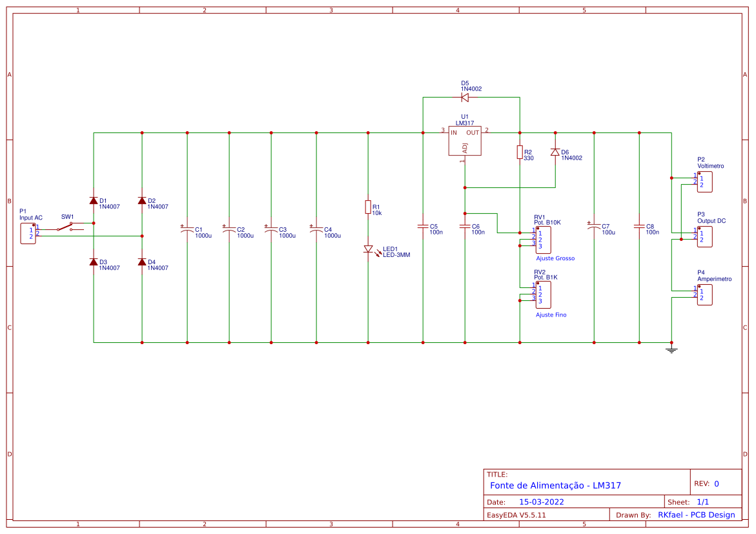Select the D5 1N4002 protection diode
The width and height of the screenshot is (756, 534).
pos(464,97)
